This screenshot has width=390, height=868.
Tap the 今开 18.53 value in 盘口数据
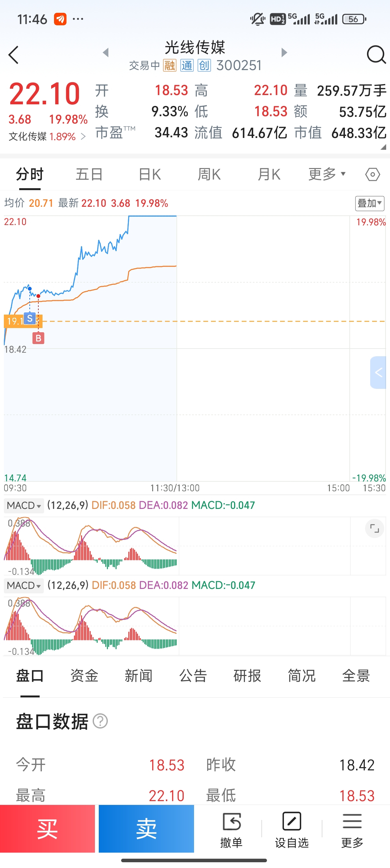(167, 765)
